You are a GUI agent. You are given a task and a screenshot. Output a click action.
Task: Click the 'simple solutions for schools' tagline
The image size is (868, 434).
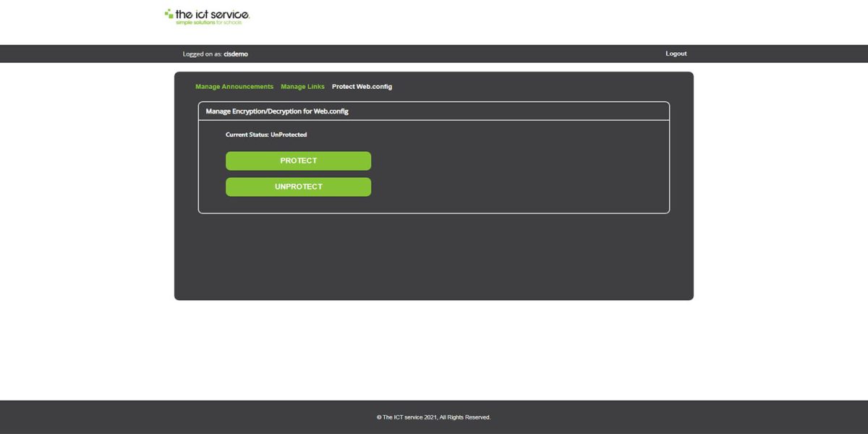(x=210, y=22)
